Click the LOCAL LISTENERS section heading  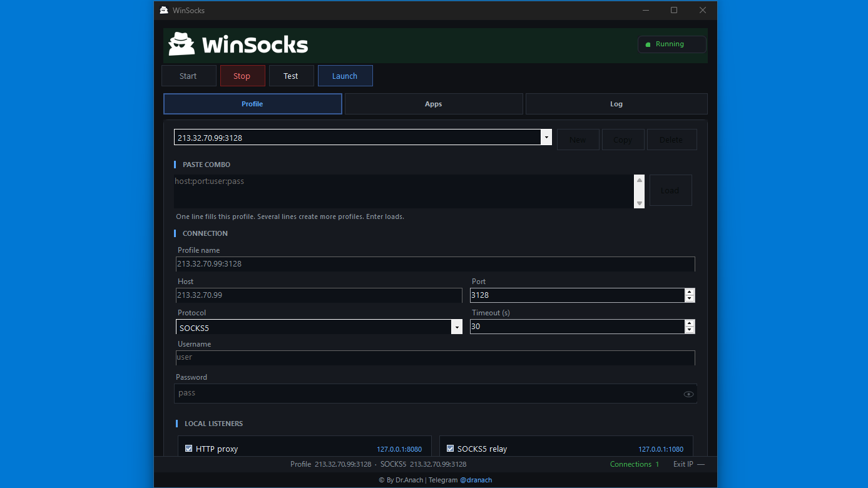tap(213, 424)
